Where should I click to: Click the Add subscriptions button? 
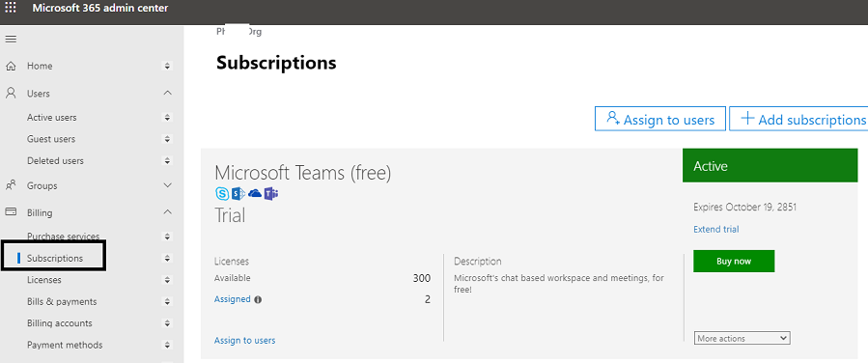coord(798,119)
